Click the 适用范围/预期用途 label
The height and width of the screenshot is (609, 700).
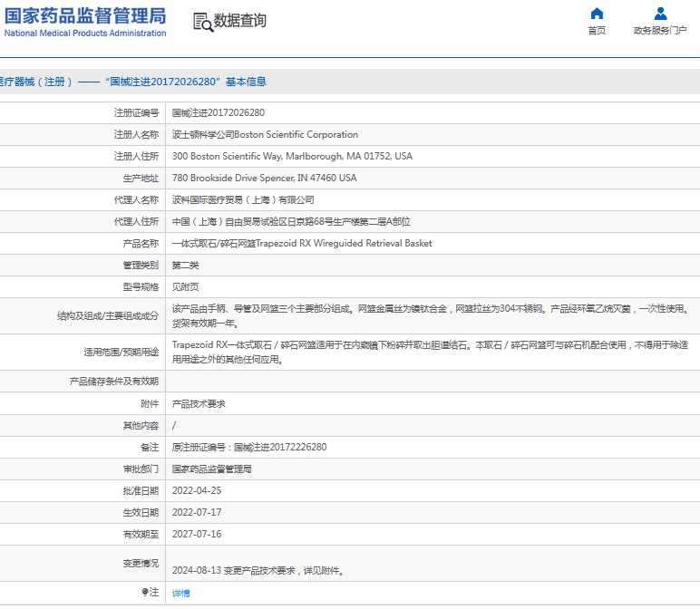pos(121,353)
